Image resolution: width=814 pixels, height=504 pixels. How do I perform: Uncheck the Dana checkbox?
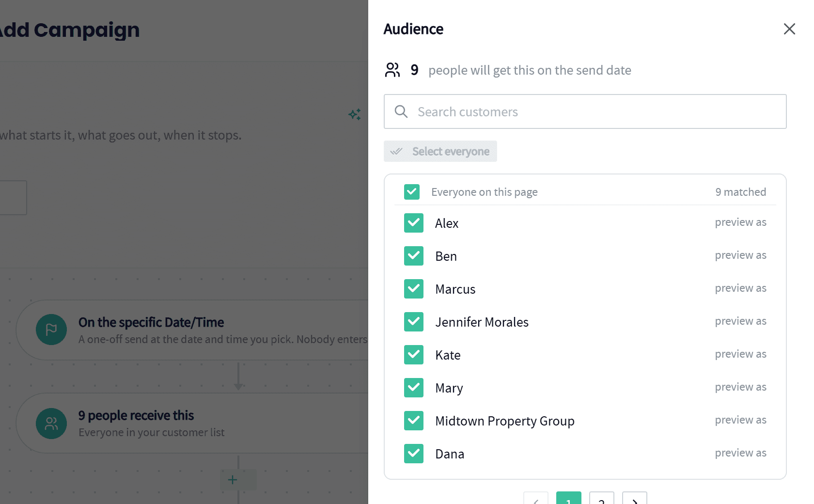pyautogui.click(x=414, y=454)
